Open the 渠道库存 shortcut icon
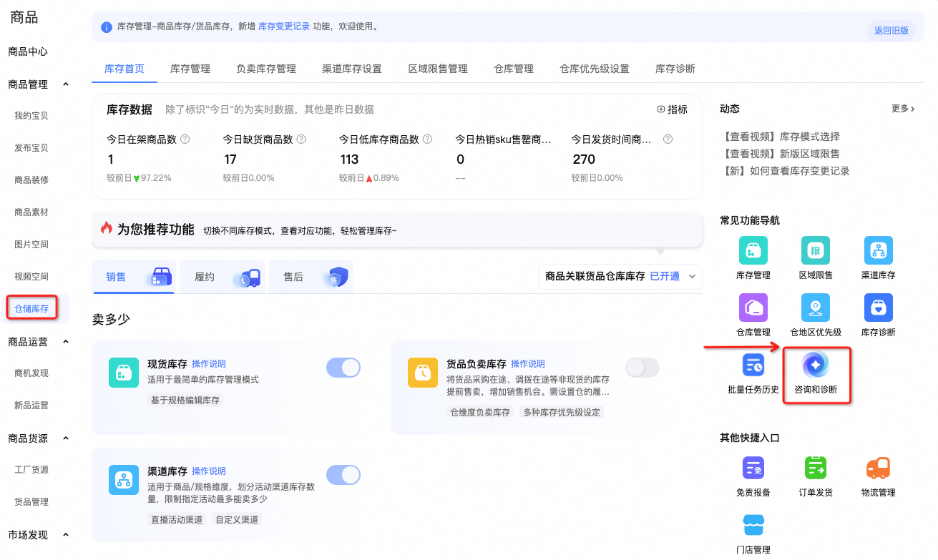Image resolution: width=938 pixels, height=560 pixels. click(878, 250)
